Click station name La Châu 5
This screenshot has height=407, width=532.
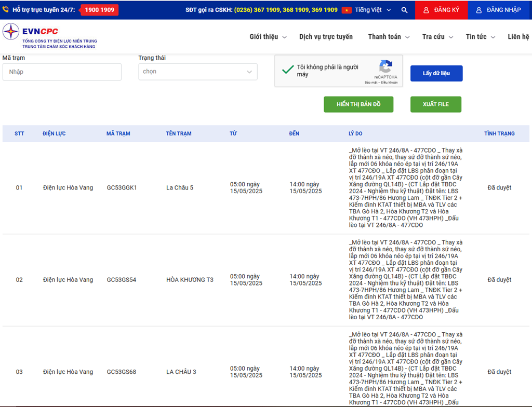click(x=180, y=187)
